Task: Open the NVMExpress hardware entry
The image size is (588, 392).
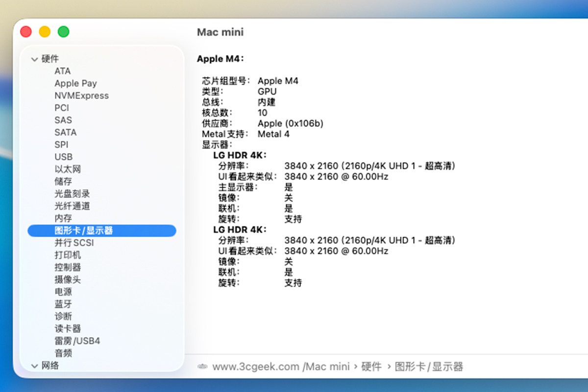Action: click(81, 96)
